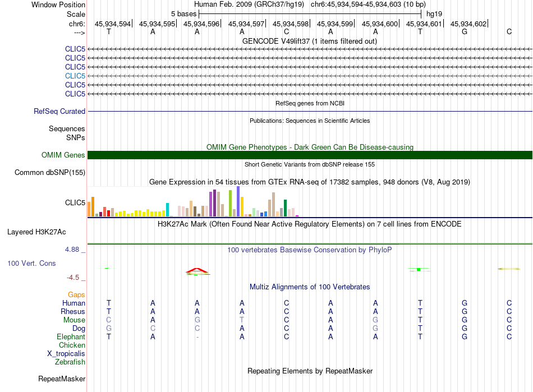
Task: Click the RefSeq genes from NCBI title
Action: tap(310, 103)
